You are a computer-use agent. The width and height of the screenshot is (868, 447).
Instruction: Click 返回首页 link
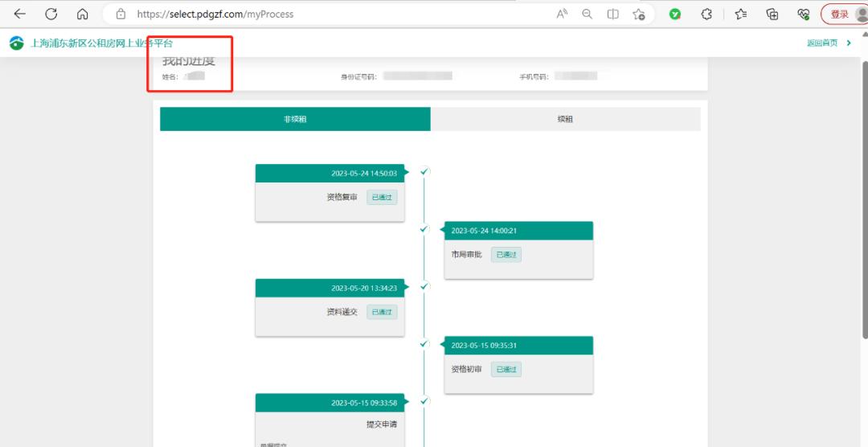(822, 43)
